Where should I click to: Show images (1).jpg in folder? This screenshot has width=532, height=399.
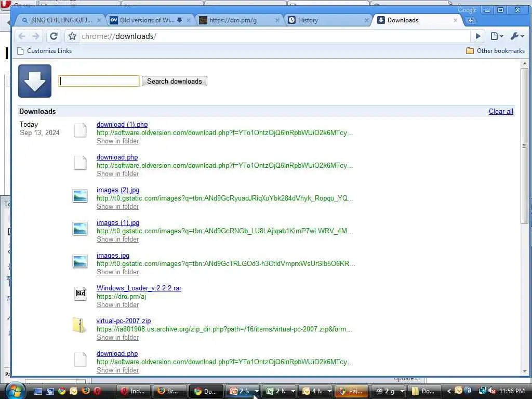pos(118,239)
